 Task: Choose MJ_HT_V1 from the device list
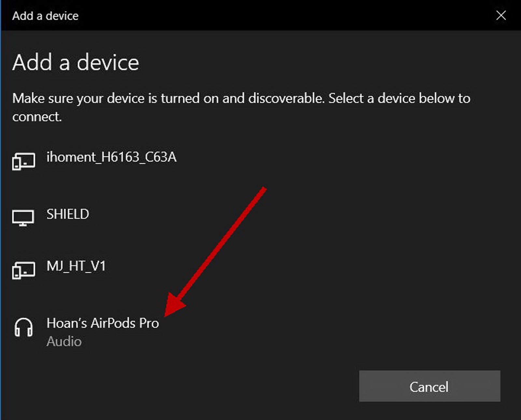pyautogui.click(x=76, y=266)
